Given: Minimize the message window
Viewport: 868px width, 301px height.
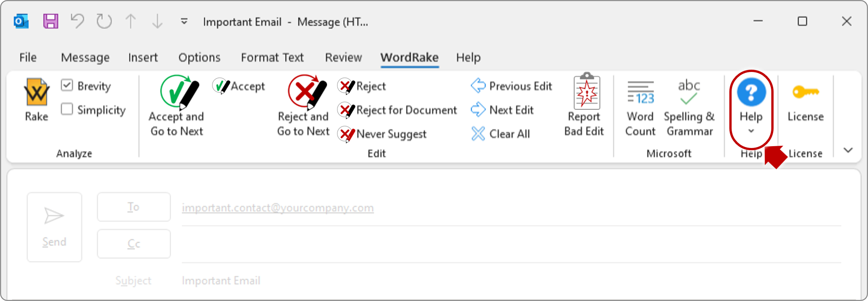Looking at the screenshot, I should [x=758, y=21].
